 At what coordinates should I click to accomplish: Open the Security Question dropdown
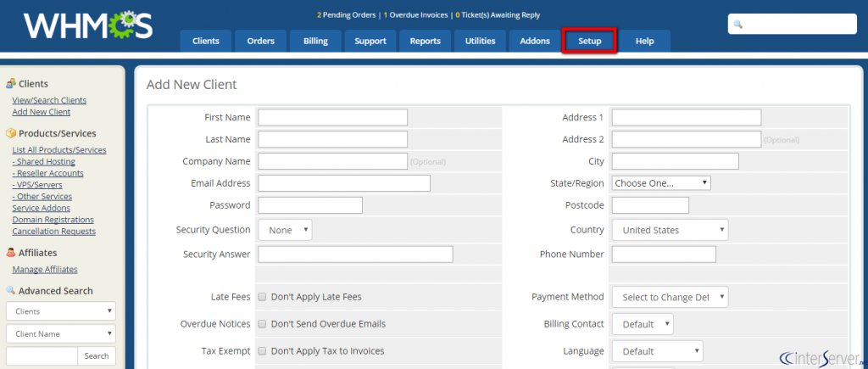click(285, 230)
